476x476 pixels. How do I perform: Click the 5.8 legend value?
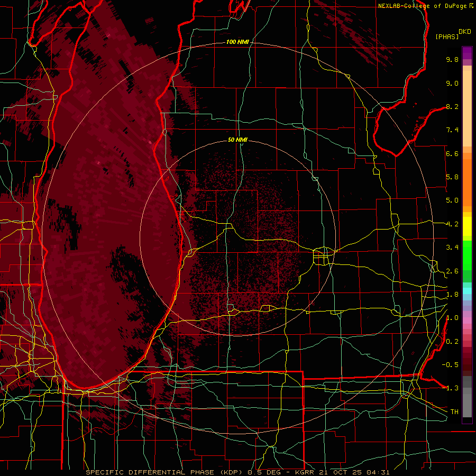(x=452, y=177)
